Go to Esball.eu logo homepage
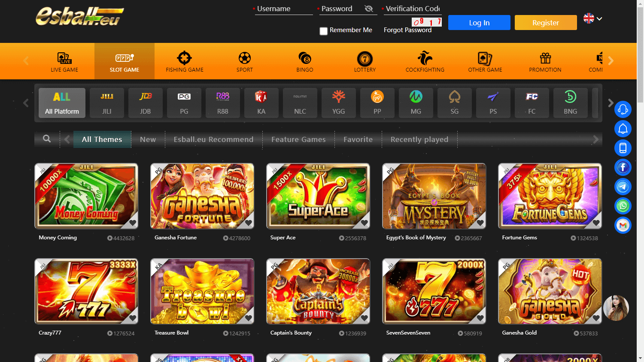The width and height of the screenshot is (644, 362). pyautogui.click(x=80, y=16)
